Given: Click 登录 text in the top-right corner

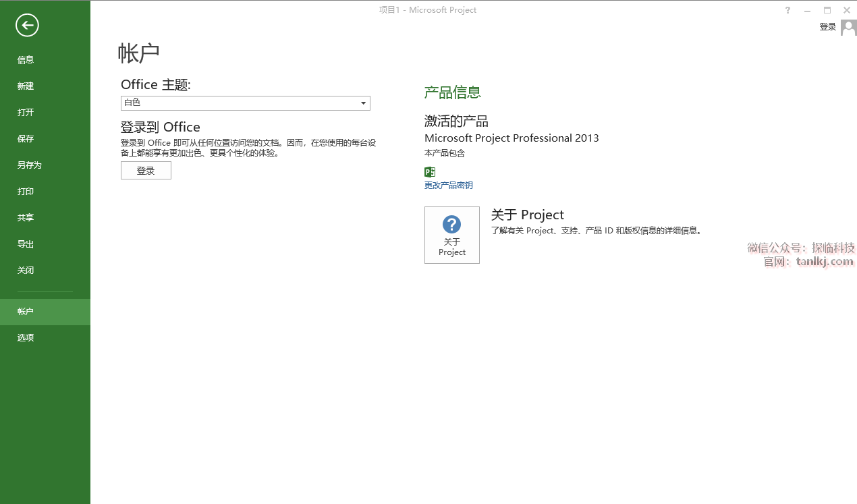Looking at the screenshot, I should 828,27.
